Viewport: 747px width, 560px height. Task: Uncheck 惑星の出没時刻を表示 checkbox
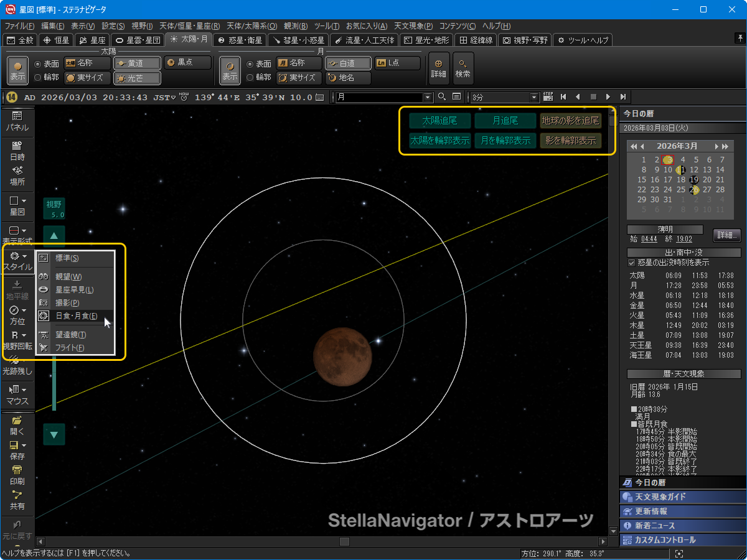(x=632, y=263)
